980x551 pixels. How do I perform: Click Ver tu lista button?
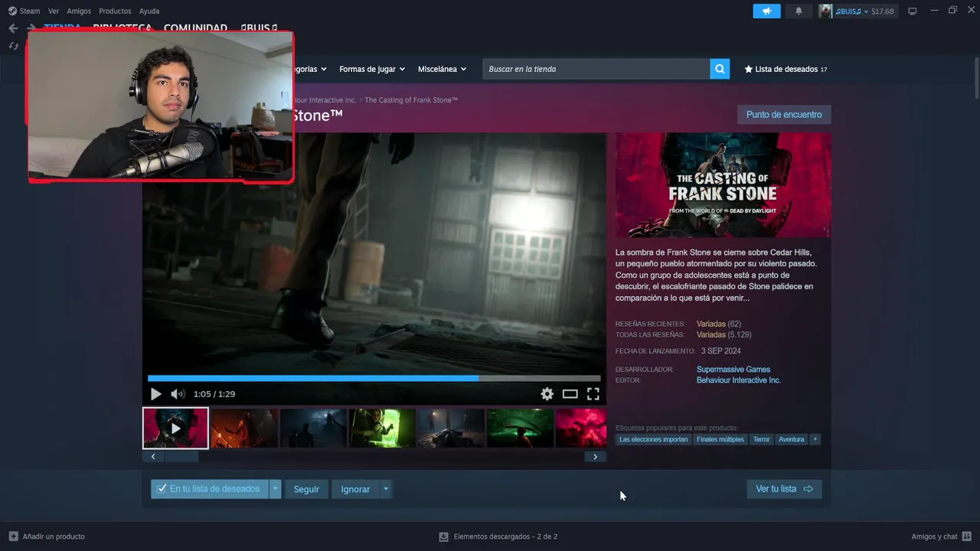coord(784,489)
